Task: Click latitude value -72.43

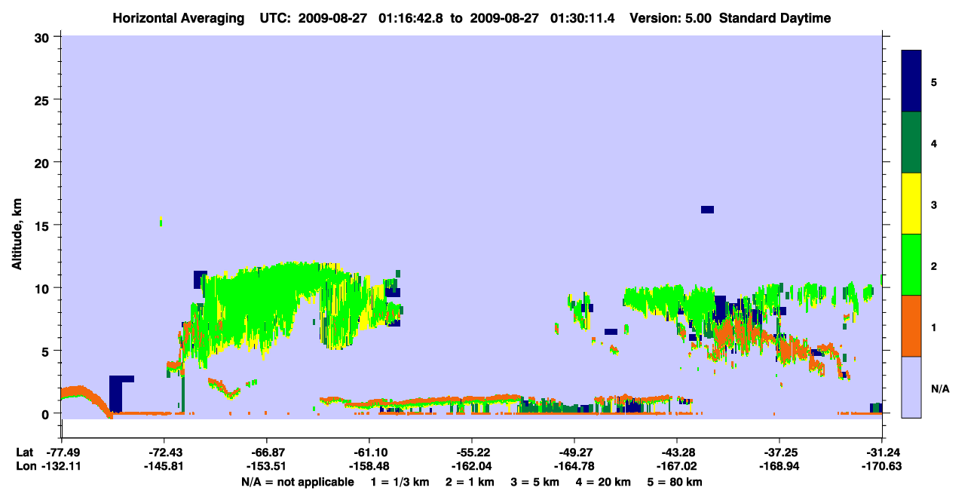Action: 164,452
